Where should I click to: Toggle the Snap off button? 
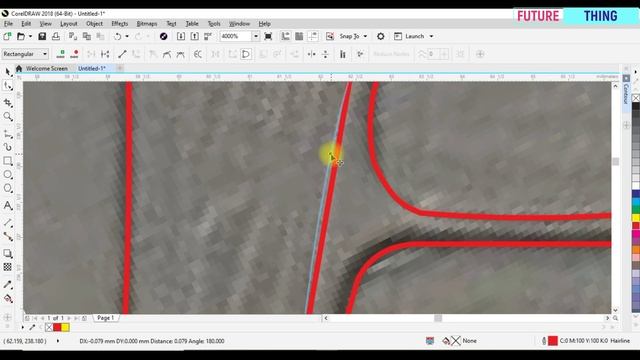coord(330,36)
